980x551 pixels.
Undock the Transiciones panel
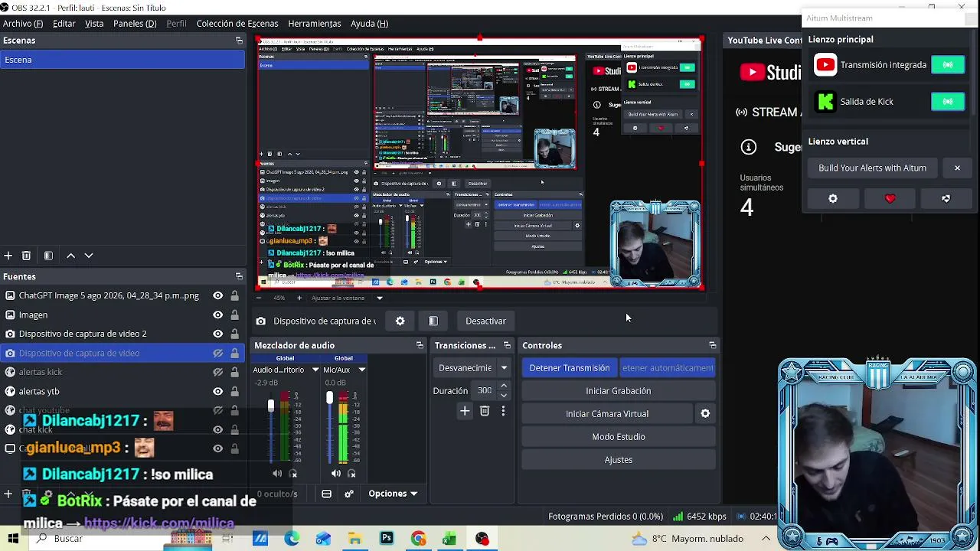pyautogui.click(x=507, y=346)
